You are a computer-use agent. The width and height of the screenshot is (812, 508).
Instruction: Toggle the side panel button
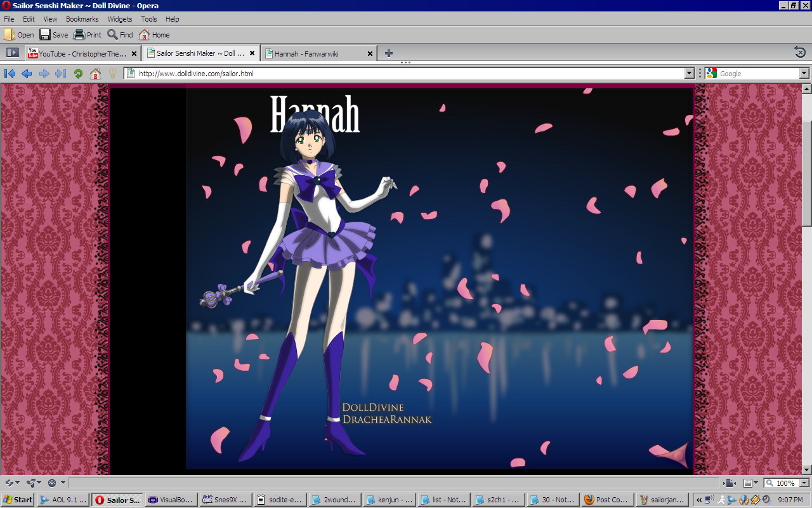[12, 53]
